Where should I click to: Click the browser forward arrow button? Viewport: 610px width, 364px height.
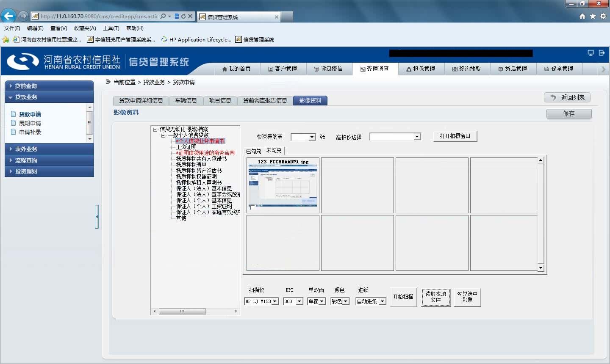click(x=23, y=16)
